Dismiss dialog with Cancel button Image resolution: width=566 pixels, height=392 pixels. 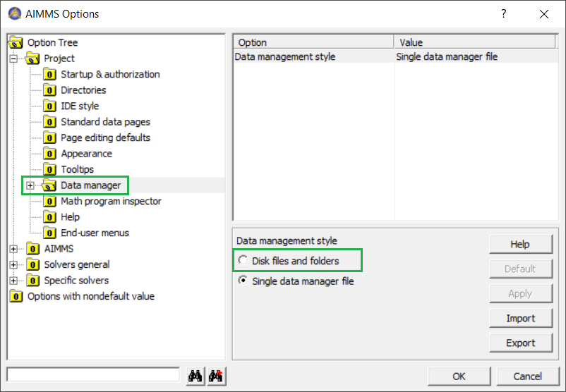coord(528,376)
